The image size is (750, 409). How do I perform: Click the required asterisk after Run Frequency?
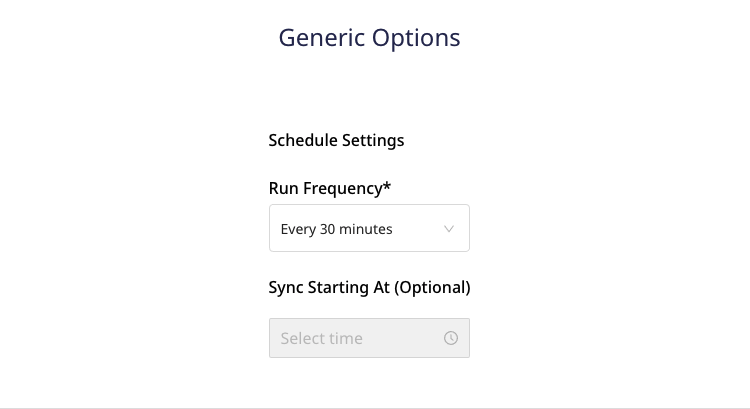click(x=387, y=186)
